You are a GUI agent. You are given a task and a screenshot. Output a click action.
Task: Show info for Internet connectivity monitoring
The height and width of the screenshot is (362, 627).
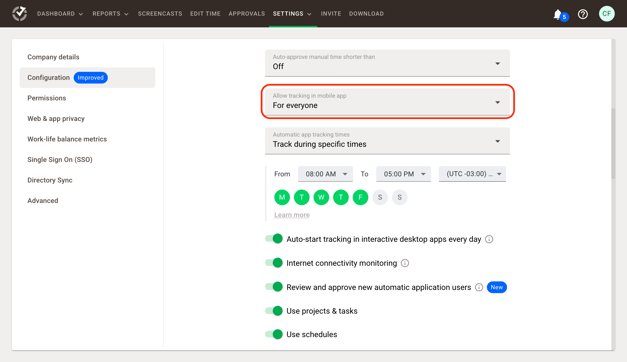pos(405,263)
